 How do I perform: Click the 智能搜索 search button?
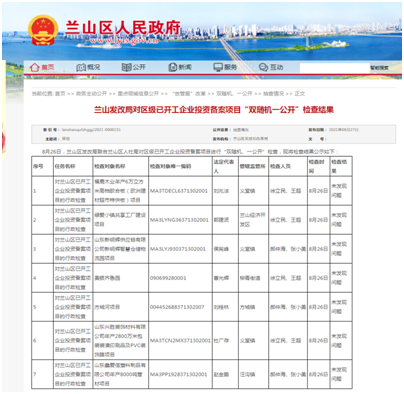click(x=379, y=68)
